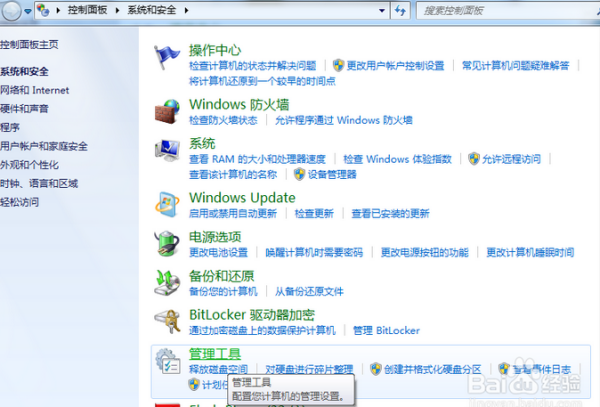This screenshot has width=600, height=407.
Task: Click the 系统和安全 breadcrumb segment
Action: [x=152, y=10]
